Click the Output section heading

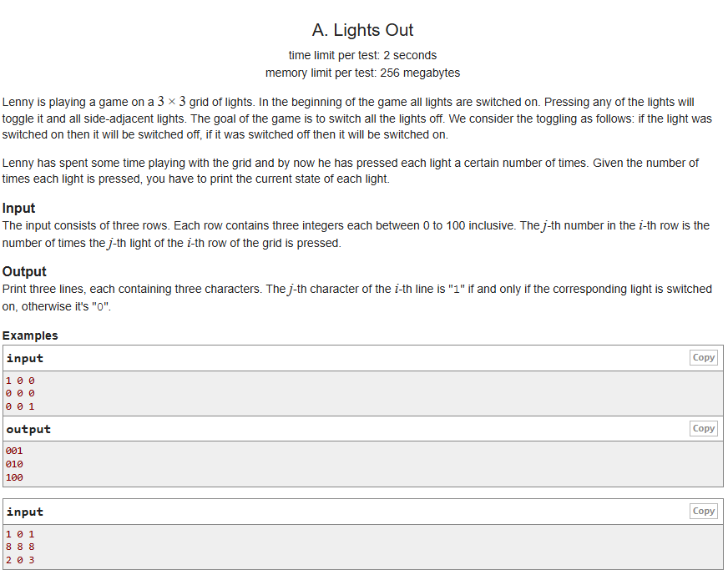point(24,271)
